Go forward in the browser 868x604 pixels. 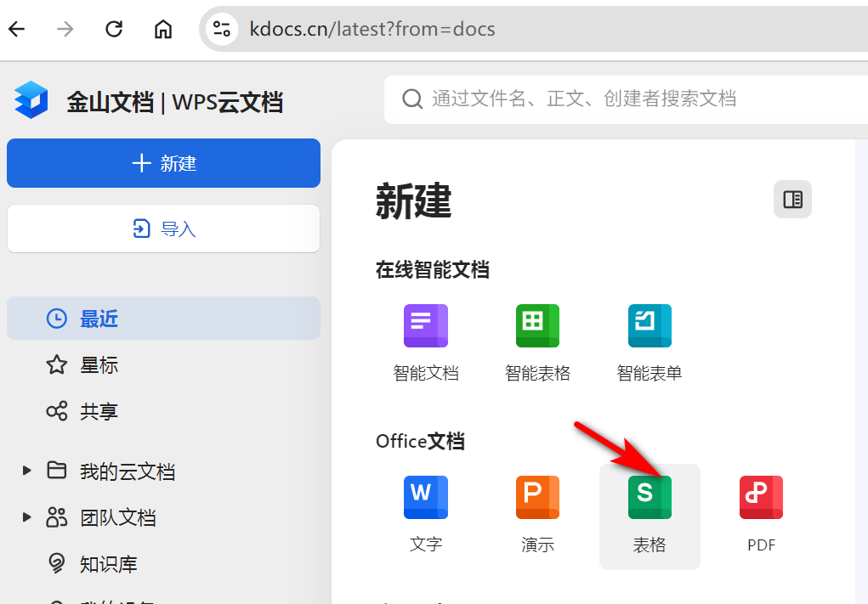pyautogui.click(x=65, y=29)
